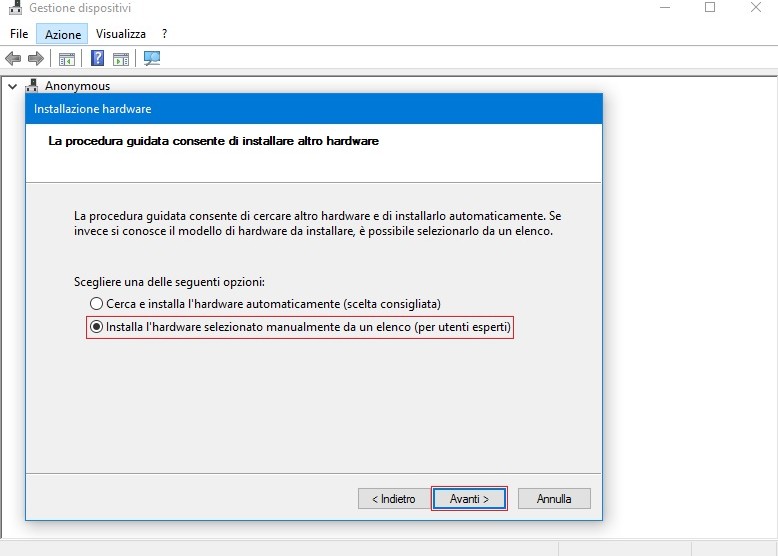Click the show/hide action pane icon
The width and height of the screenshot is (778, 556).
point(121,59)
